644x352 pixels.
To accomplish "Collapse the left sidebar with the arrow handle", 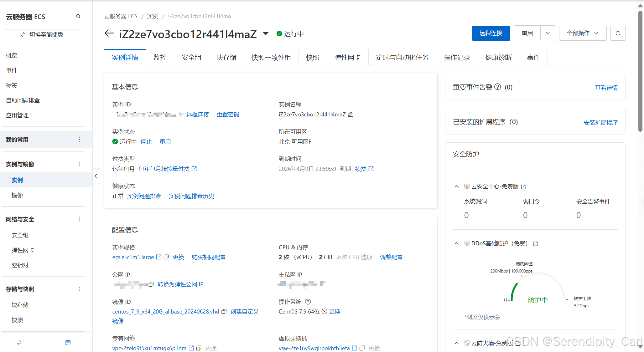I will [96, 176].
